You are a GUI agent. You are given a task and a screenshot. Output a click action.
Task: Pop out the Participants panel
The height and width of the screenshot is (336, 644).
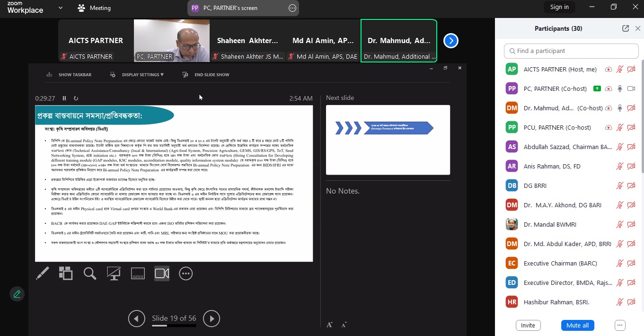625,28
